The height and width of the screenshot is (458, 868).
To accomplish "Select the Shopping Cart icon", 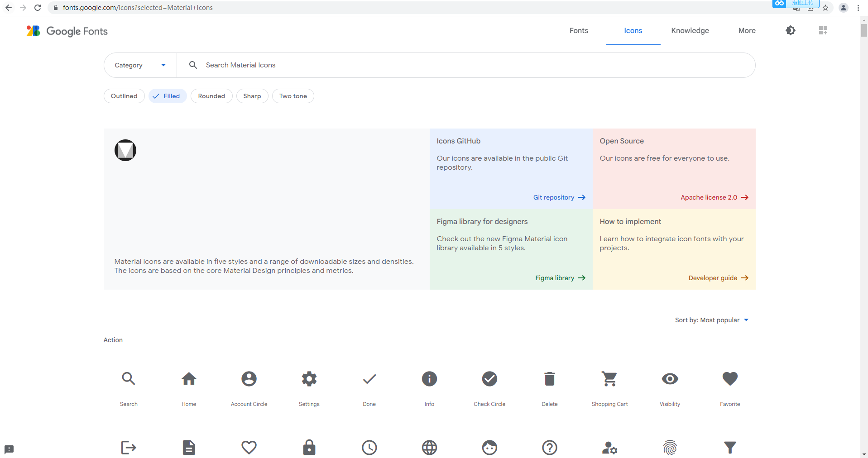I will 609,378.
